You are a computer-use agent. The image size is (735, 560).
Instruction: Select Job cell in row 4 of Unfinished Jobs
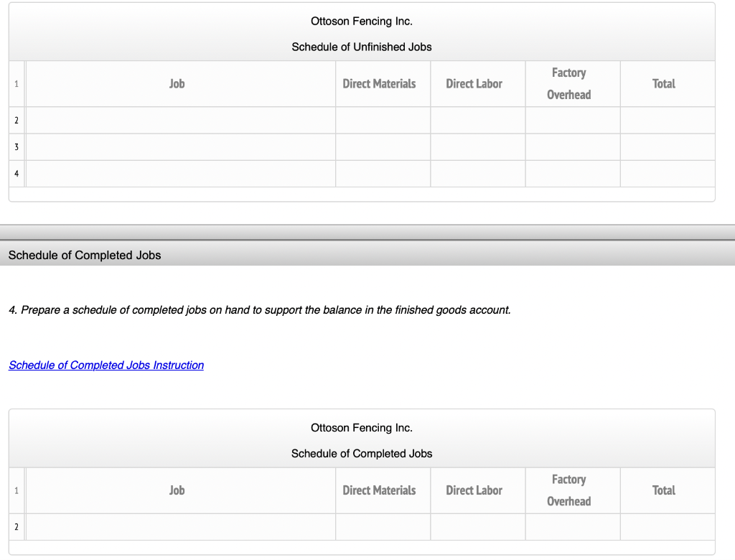[x=181, y=174]
